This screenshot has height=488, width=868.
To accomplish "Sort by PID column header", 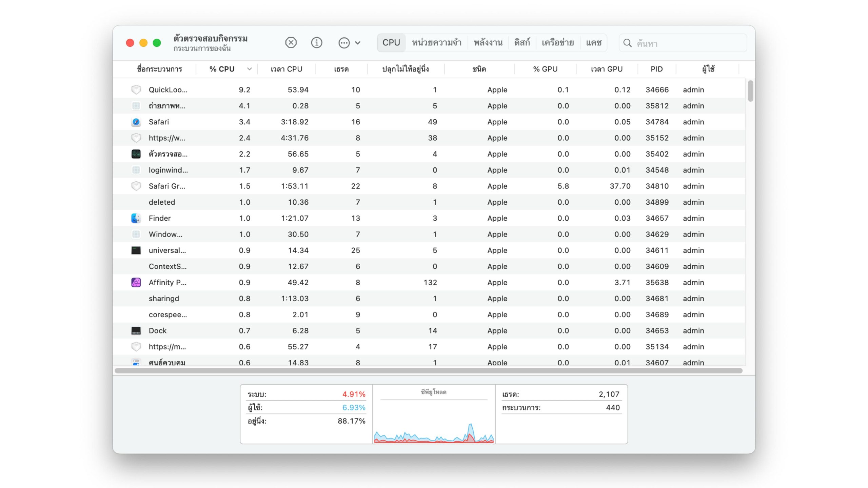I will pyautogui.click(x=656, y=69).
